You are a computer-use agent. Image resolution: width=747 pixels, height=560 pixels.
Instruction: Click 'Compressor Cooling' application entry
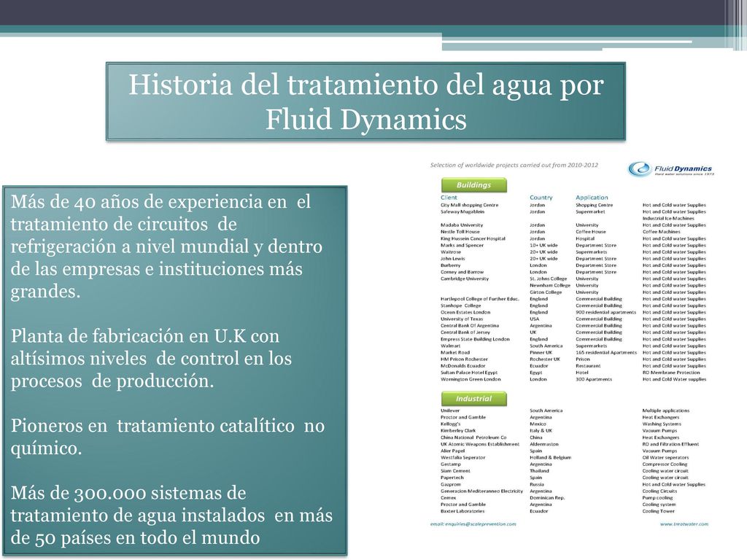665,464
